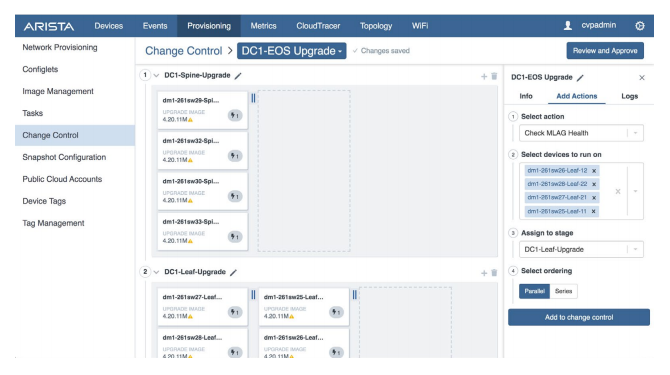Viewport: 670px width, 375px height.
Task: Click the Arista logo
Action: pos(49,26)
